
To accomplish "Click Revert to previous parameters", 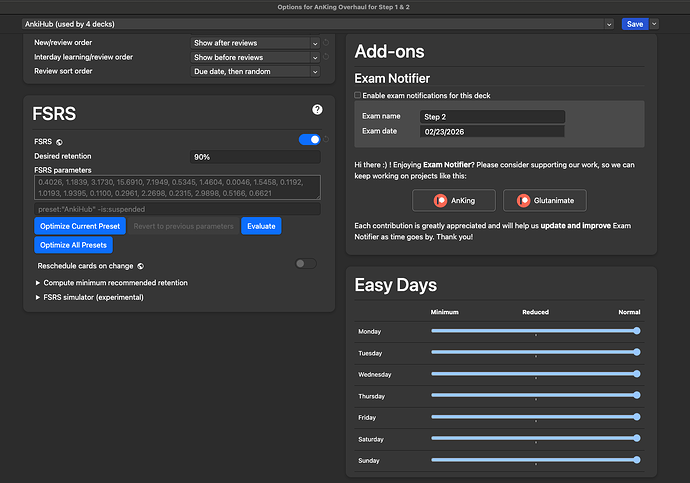I will 184,226.
